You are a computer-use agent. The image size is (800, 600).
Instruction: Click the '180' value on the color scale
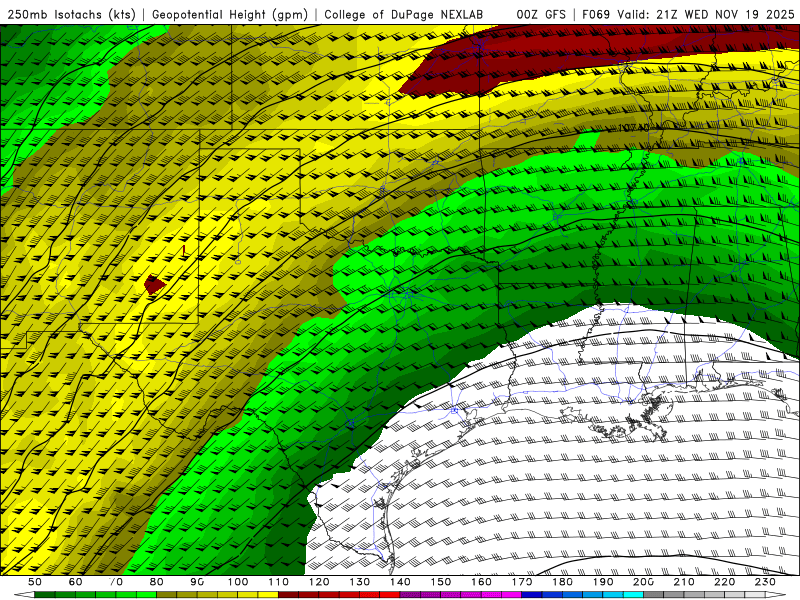click(x=563, y=582)
